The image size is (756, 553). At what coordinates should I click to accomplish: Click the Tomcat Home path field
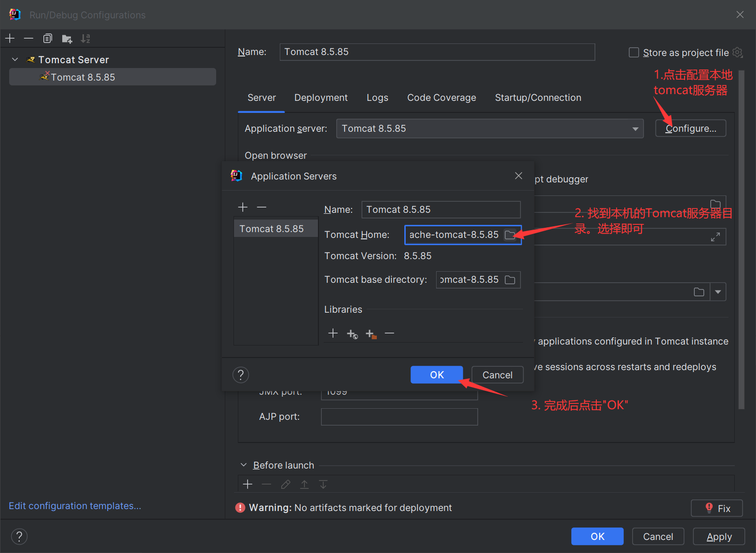454,235
